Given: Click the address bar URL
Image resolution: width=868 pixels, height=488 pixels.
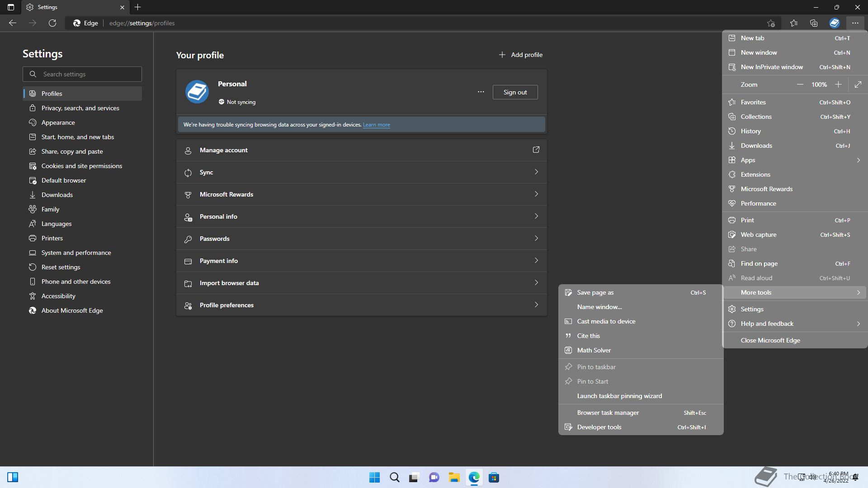Looking at the screenshot, I should [142, 23].
